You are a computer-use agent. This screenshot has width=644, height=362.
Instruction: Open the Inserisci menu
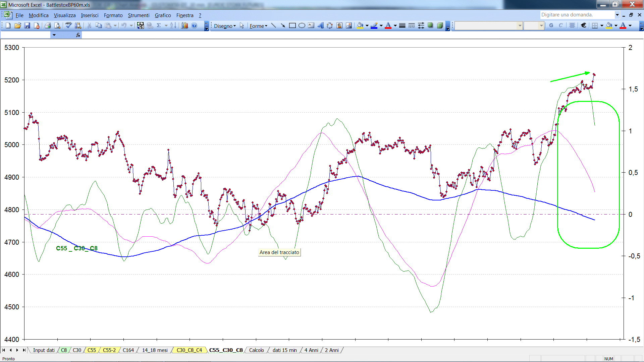coord(90,15)
